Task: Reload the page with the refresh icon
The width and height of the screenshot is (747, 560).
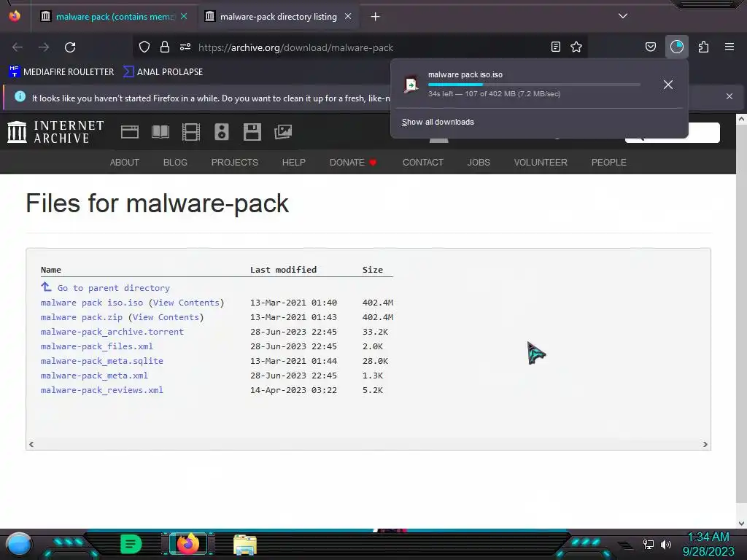Action: coord(70,47)
